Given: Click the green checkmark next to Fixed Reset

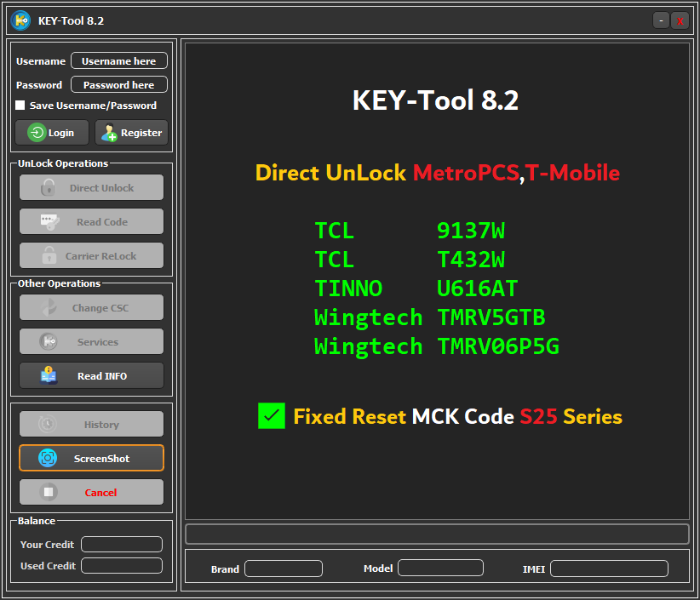Looking at the screenshot, I should pos(272,416).
